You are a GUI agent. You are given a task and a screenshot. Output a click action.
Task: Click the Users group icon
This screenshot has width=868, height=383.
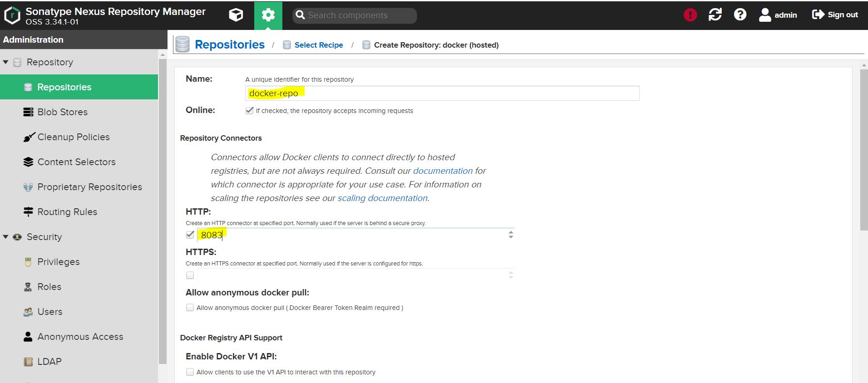pos(28,312)
